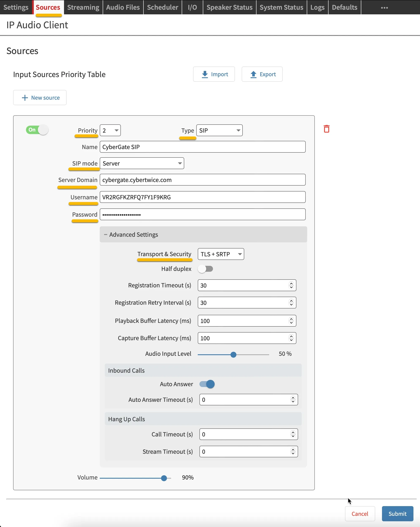Switch to the Settings tab

point(16,7)
